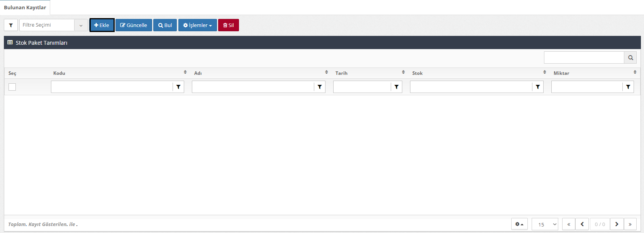Click the Stok column filter funnel icon

[x=538, y=87]
